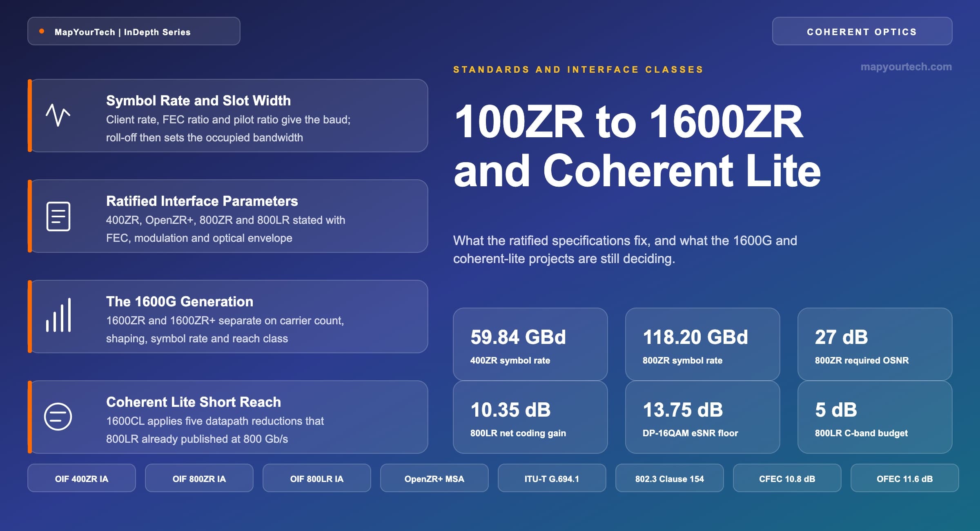The image size is (980, 531).
Task: Select the CFEC 10.8 dB tag
Action: (787, 478)
